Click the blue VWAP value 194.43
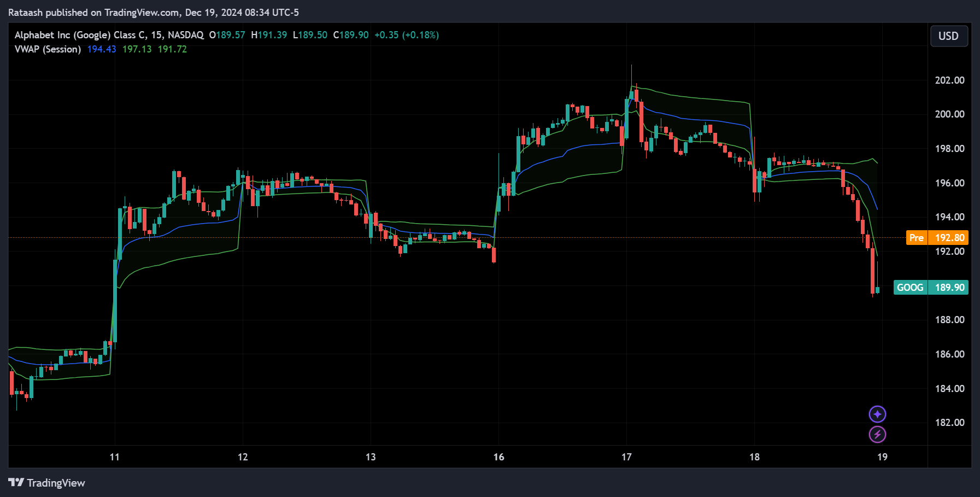This screenshot has width=980, height=497. coord(102,49)
